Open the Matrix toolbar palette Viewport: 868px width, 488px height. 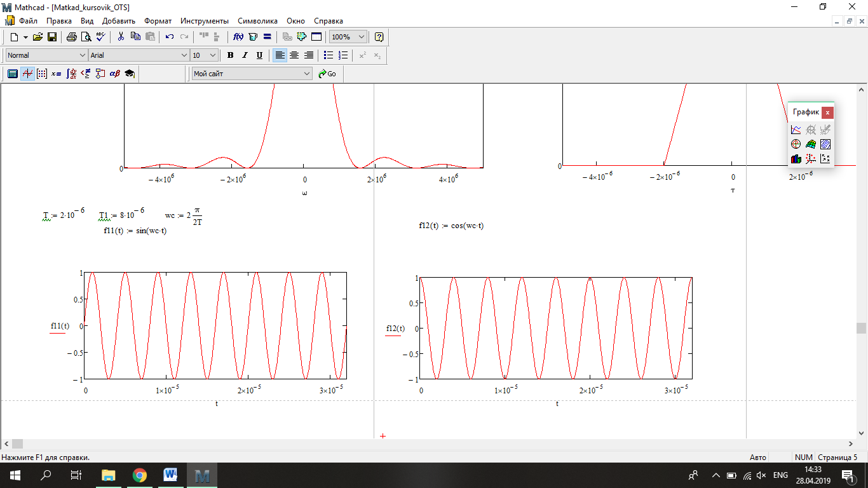(41, 74)
